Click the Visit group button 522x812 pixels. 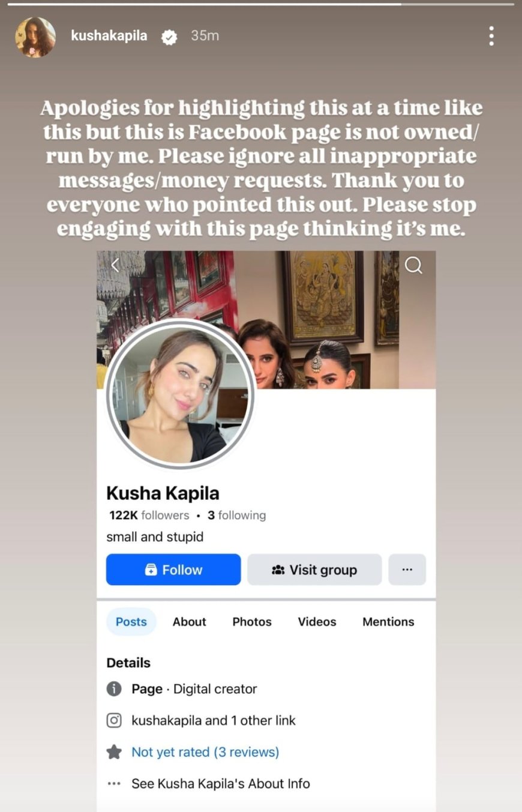tap(314, 570)
